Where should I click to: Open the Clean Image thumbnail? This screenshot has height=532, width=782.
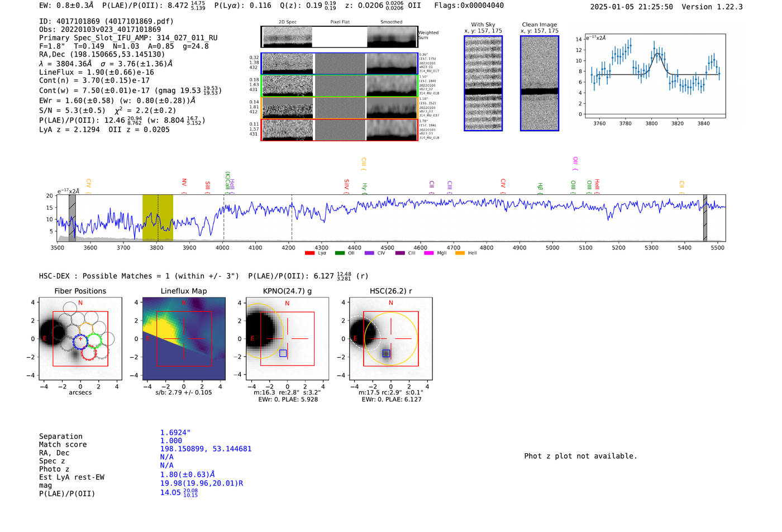pos(540,83)
